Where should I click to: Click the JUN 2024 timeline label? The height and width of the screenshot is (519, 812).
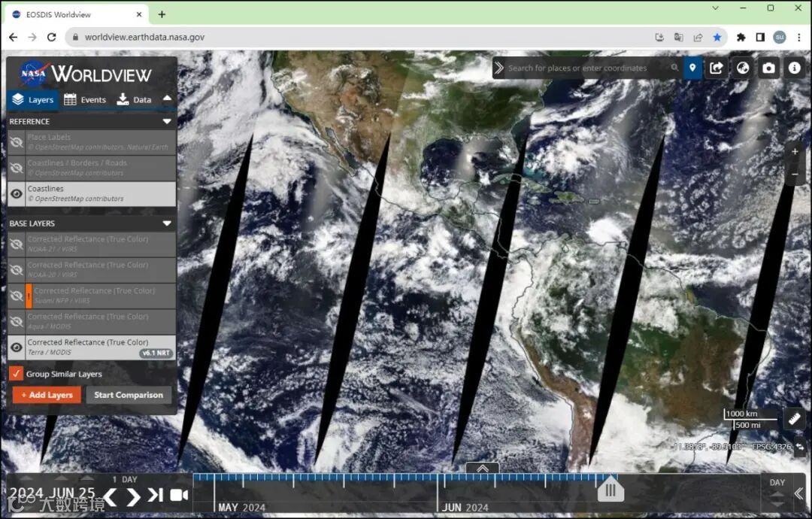465,508
